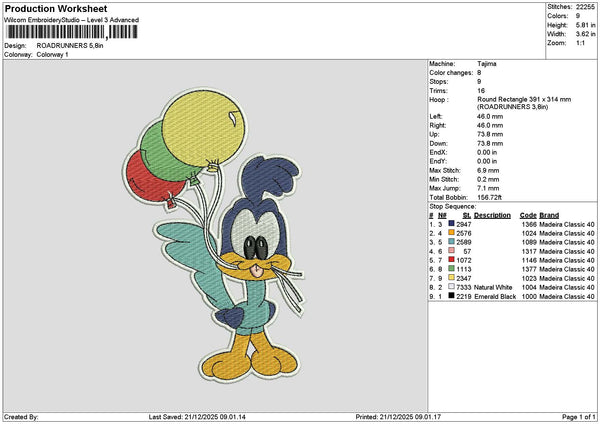The image size is (600, 424).
Task: Select the orange swatch in row 2
Action: pyautogui.click(x=451, y=233)
